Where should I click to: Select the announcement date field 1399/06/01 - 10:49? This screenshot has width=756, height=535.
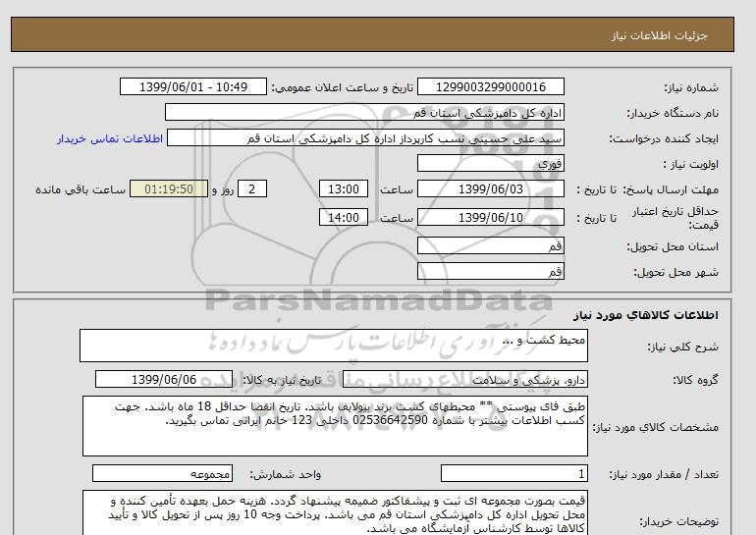click(x=192, y=86)
